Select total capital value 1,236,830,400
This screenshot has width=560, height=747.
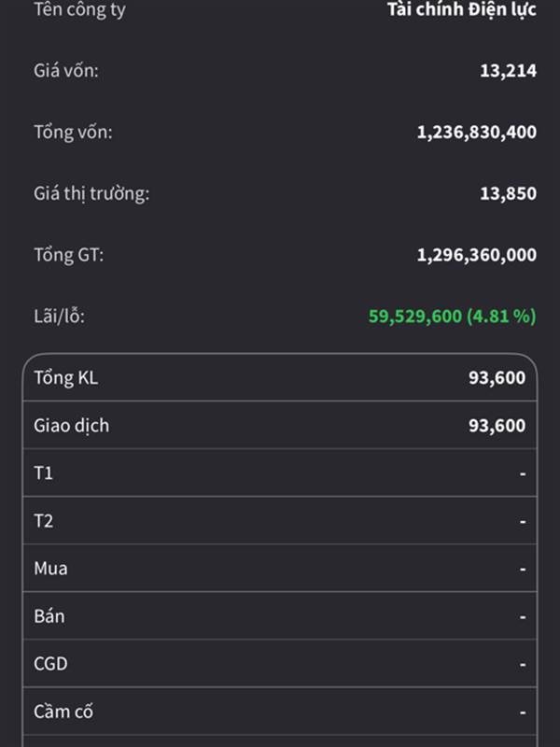click(476, 132)
